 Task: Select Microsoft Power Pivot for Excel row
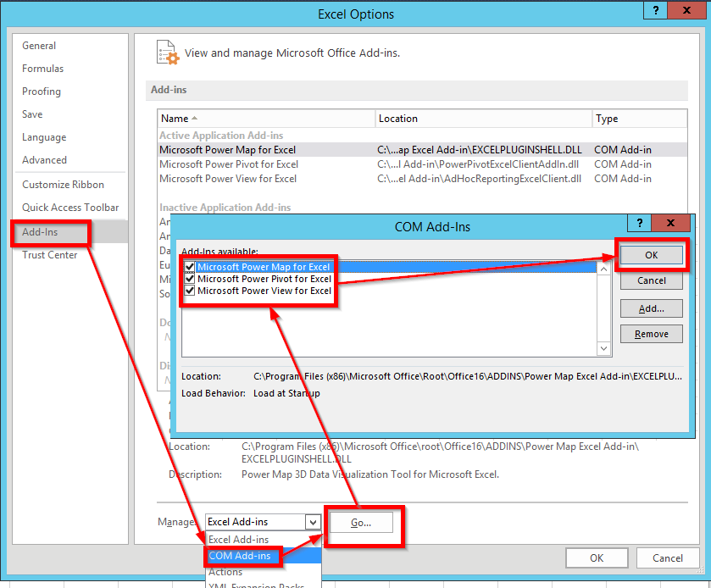(x=423, y=164)
